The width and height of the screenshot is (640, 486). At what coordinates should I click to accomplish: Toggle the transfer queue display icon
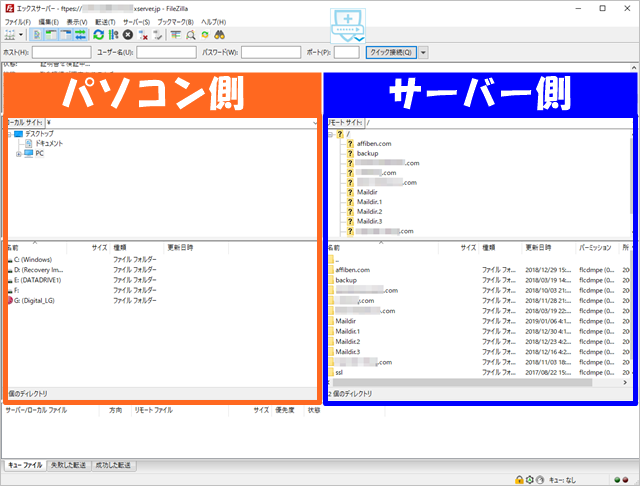point(79,34)
